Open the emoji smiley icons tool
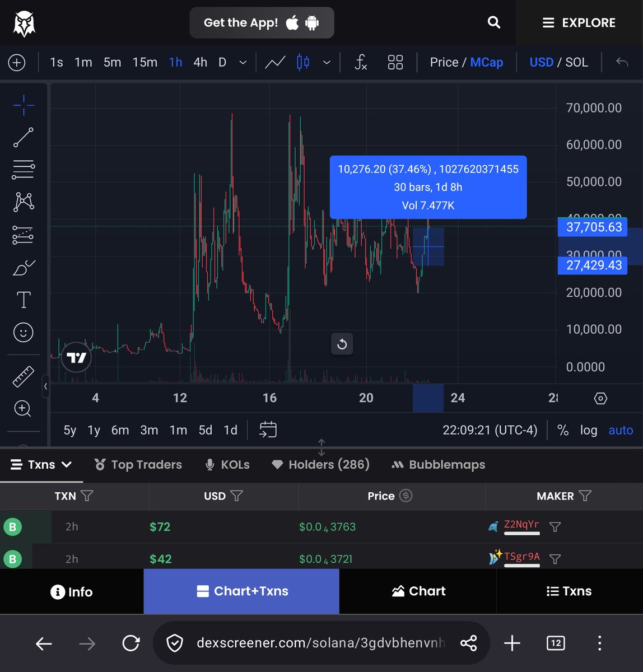 [24, 333]
